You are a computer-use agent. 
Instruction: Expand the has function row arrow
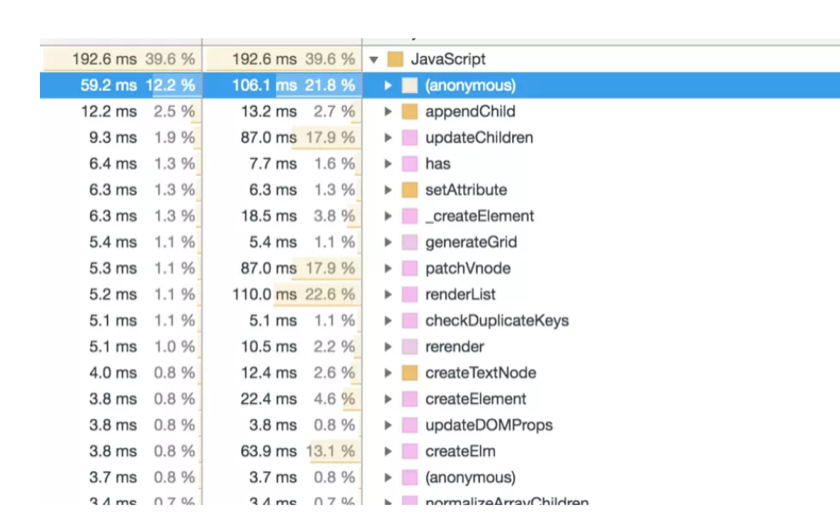(x=388, y=164)
